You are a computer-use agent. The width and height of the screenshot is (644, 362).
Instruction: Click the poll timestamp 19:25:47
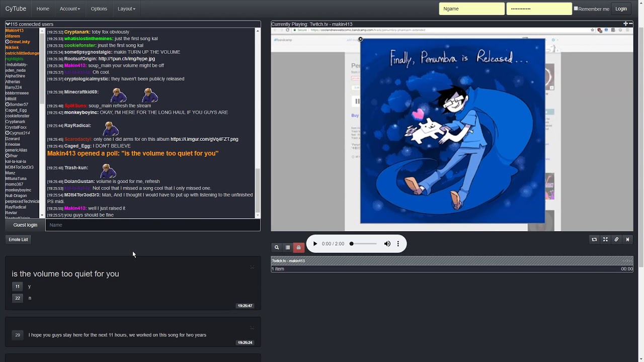click(x=245, y=306)
